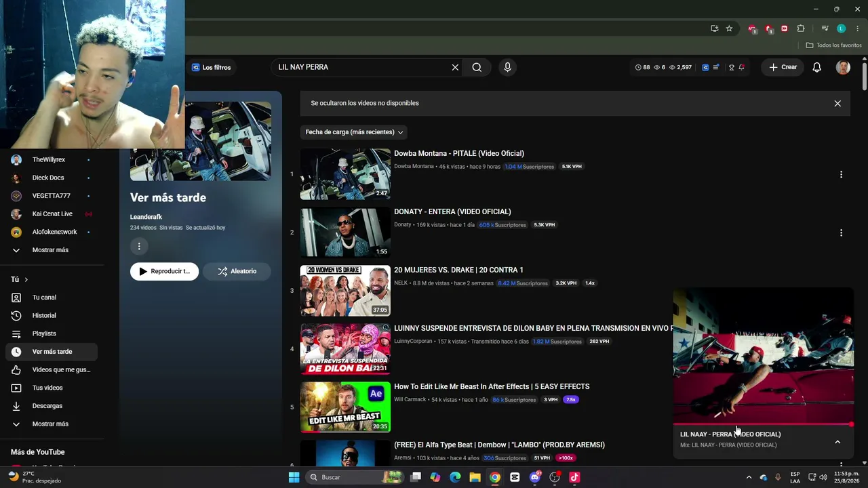Clear the search text LIL NAY PERRA
Viewport: 868px width, 488px height.
tap(455, 67)
